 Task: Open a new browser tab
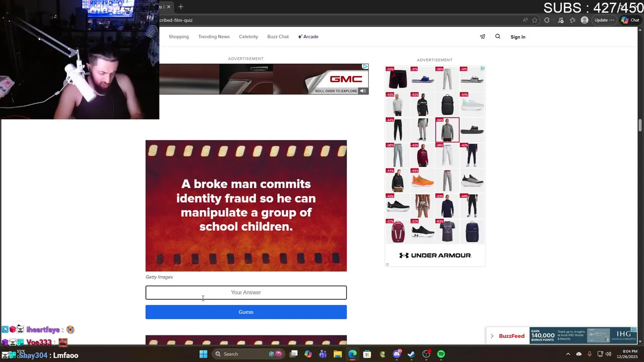(x=181, y=7)
